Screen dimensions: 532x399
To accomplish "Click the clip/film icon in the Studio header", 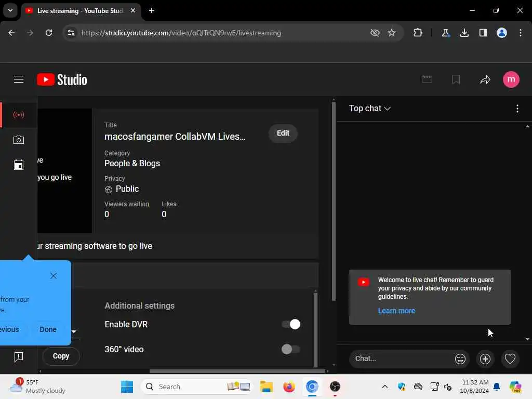I will [x=427, y=79].
